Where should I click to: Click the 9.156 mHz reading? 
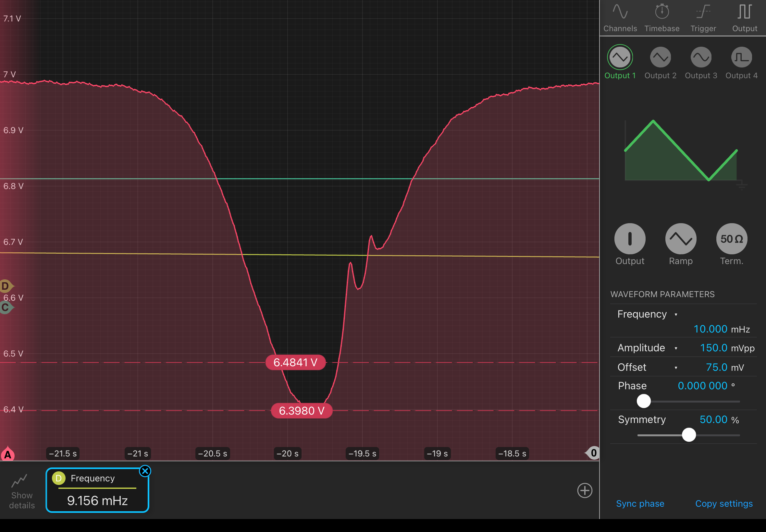pyautogui.click(x=97, y=501)
